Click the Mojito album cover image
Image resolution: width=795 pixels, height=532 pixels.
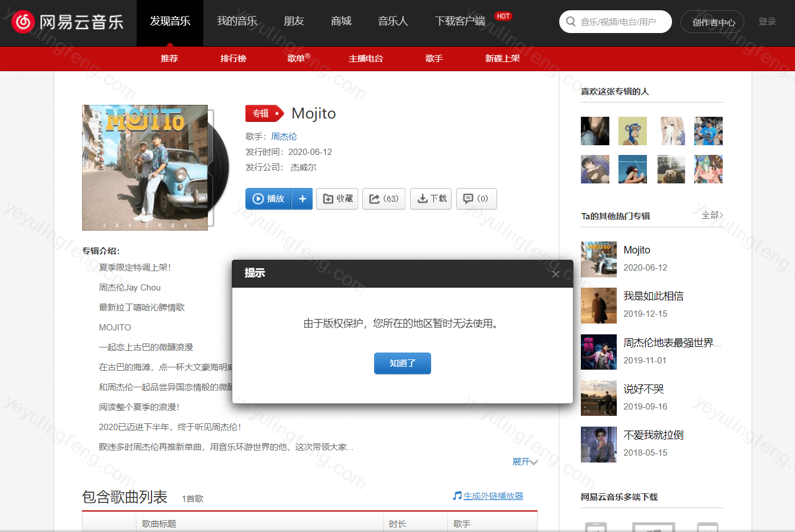tap(145, 167)
